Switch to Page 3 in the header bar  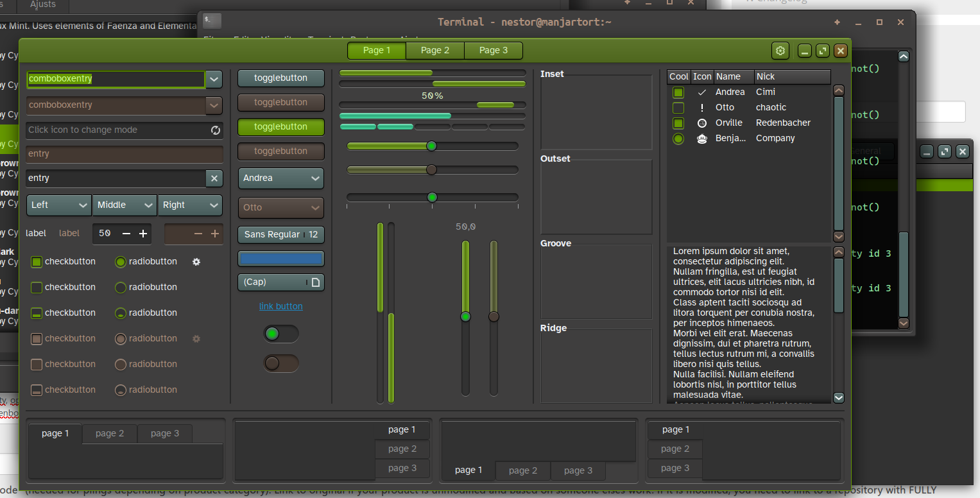[x=494, y=51]
